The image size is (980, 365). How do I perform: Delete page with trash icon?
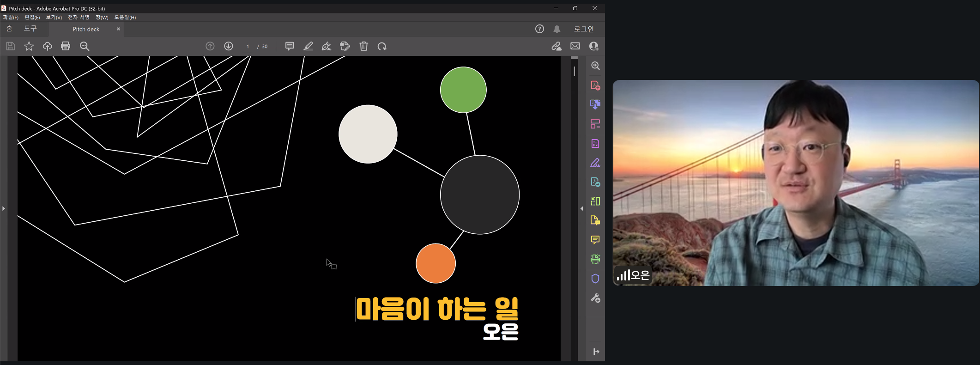pyautogui.click(x=364, y=46)
